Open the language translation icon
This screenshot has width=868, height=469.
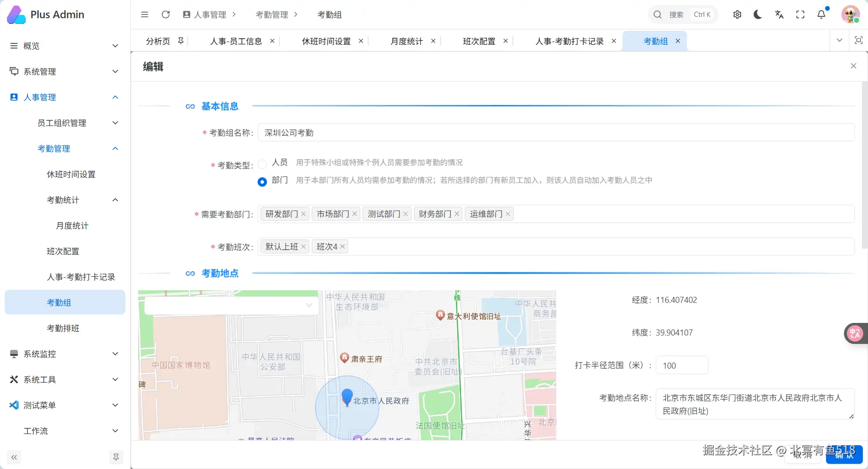779,14
